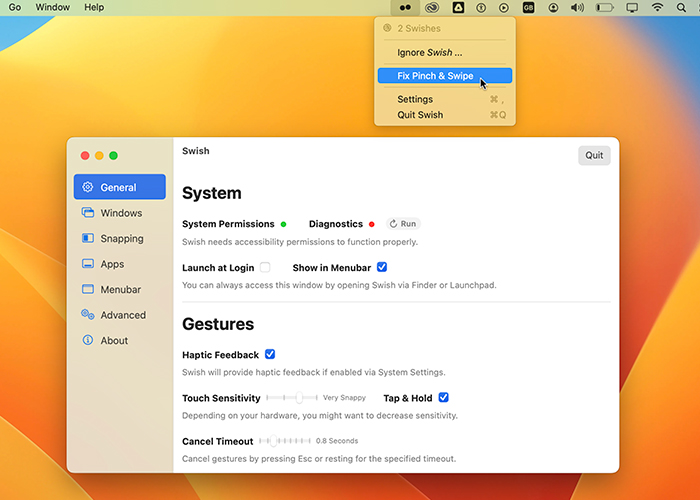Switch to the Advanced settings pane
This screenshot has height=500, width=700.
pyautogui.click(x=120, y=314)
